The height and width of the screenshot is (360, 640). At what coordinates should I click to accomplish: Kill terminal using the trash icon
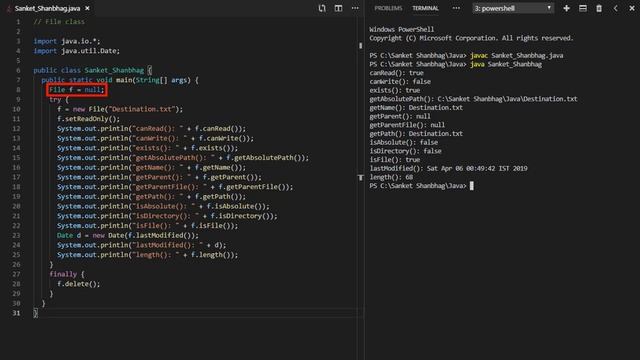coord(599,8)
